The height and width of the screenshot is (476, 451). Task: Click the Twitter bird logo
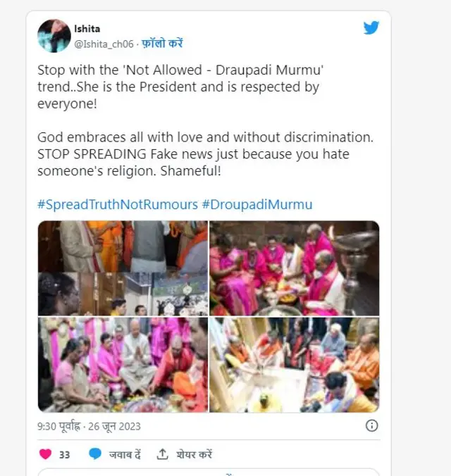371,28
